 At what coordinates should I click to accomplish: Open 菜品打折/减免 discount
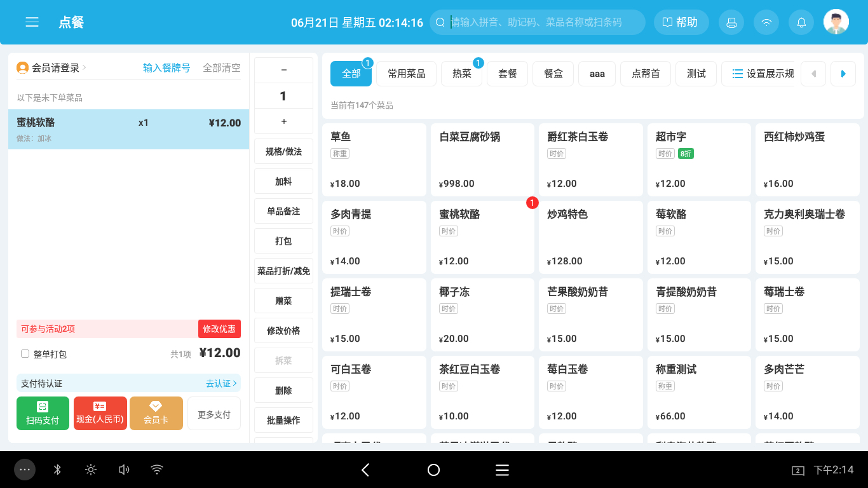pos(283,271)
